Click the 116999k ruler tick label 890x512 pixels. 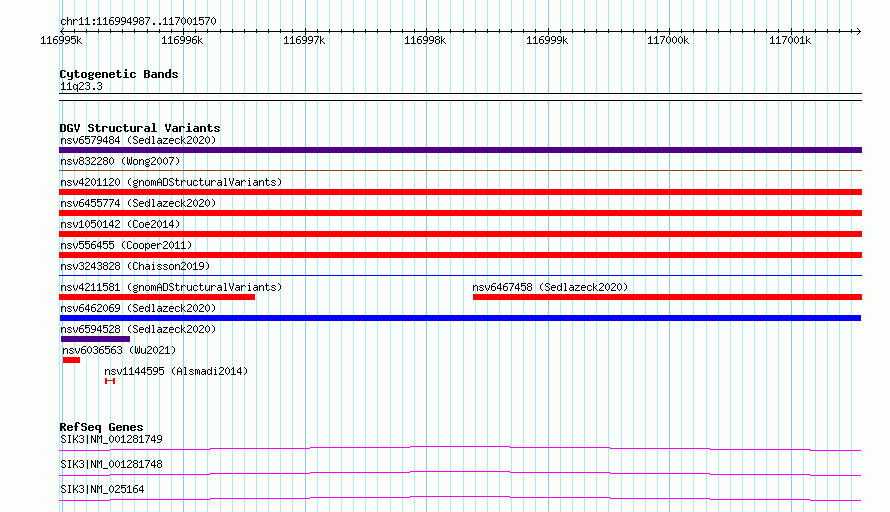click(547, 40)
